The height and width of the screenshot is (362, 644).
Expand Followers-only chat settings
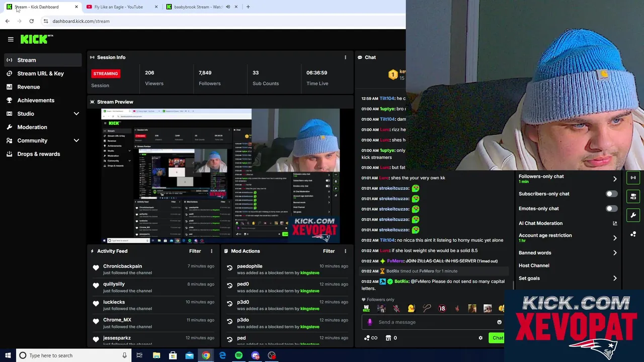[x=615, y=179]
